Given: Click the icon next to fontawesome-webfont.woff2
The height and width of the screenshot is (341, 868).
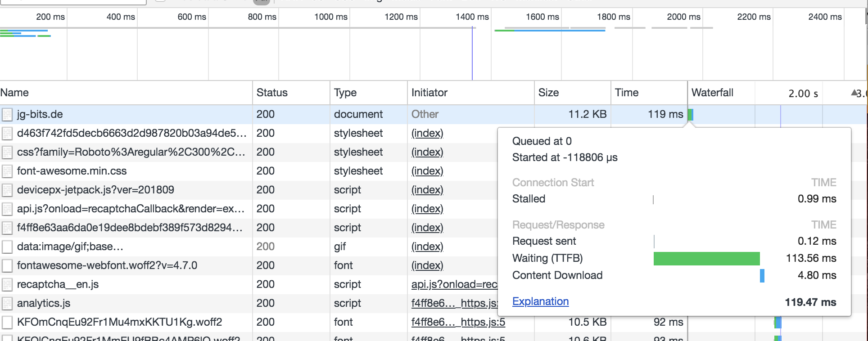Looking at the screenshot, I should 7,266.
